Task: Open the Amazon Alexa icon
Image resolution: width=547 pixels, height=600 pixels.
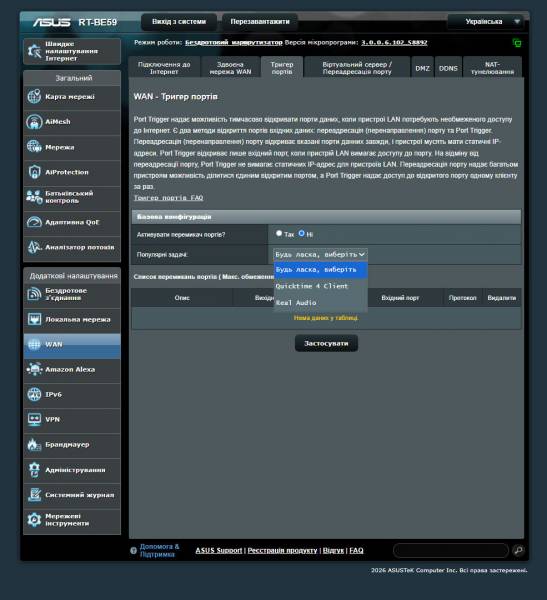Action: tap(34, 369)
